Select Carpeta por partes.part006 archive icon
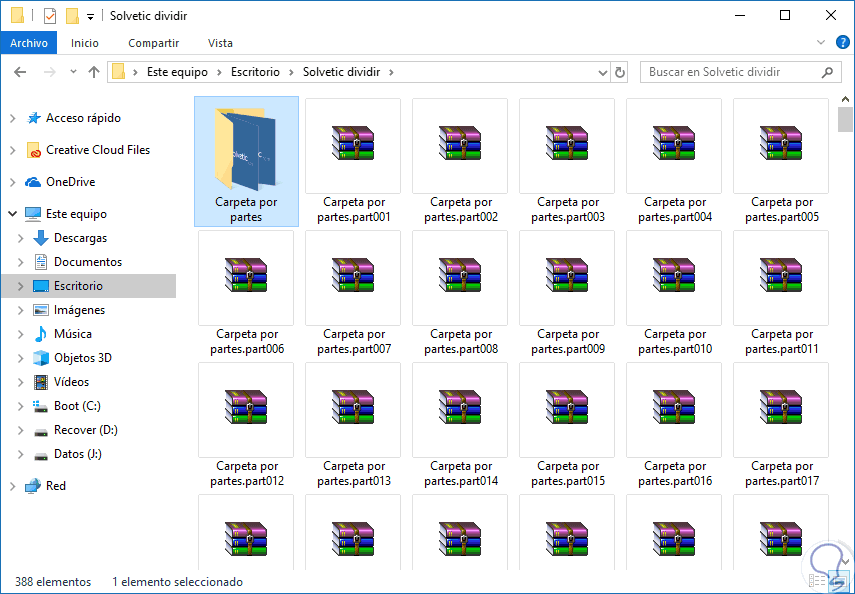 [246, 275]
